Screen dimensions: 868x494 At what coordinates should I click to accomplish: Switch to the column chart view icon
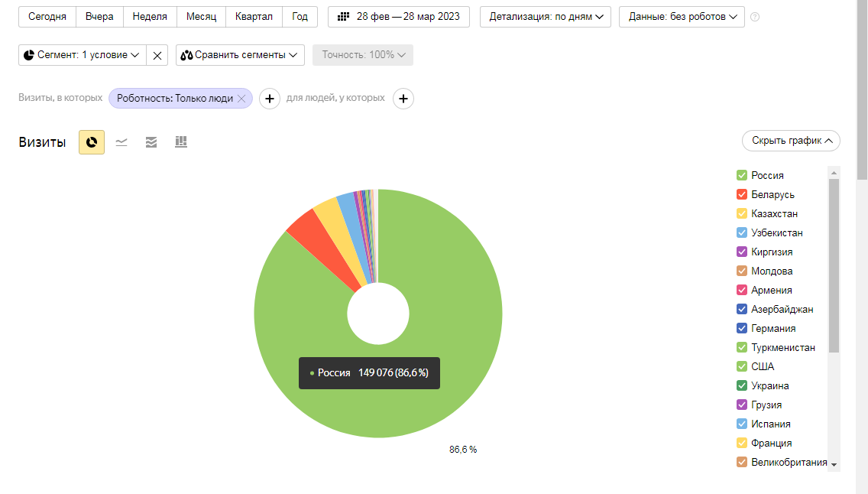click(181, 142)
